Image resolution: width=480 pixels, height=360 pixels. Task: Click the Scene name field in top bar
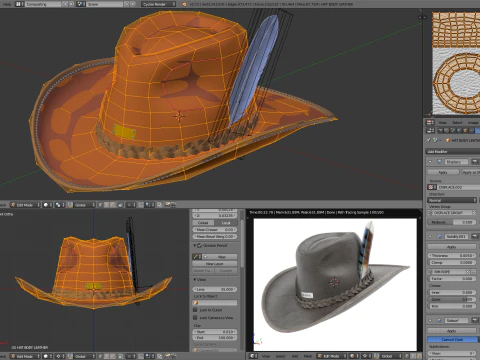(x=104, y=4)
